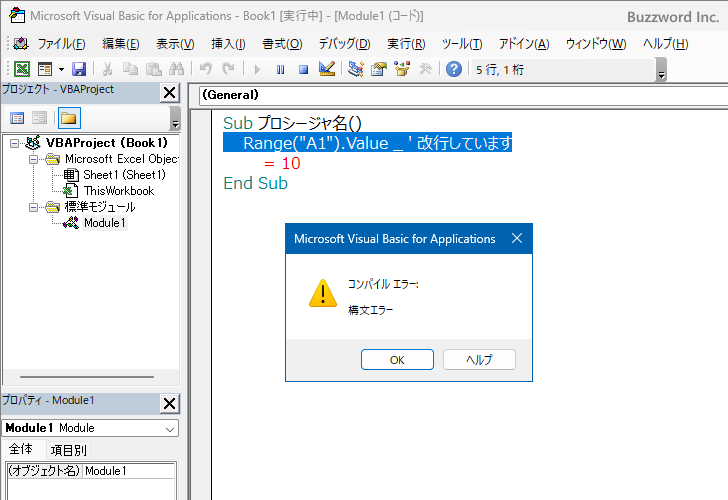
Task: Select Sheet1 (Sheet1) in project tree
Action: (x=124, y=175)
